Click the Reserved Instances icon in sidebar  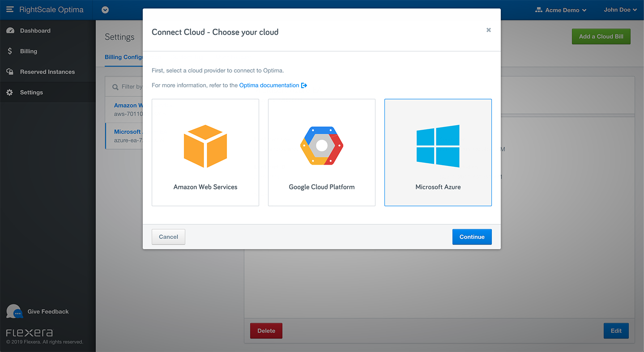pos(10,72)
